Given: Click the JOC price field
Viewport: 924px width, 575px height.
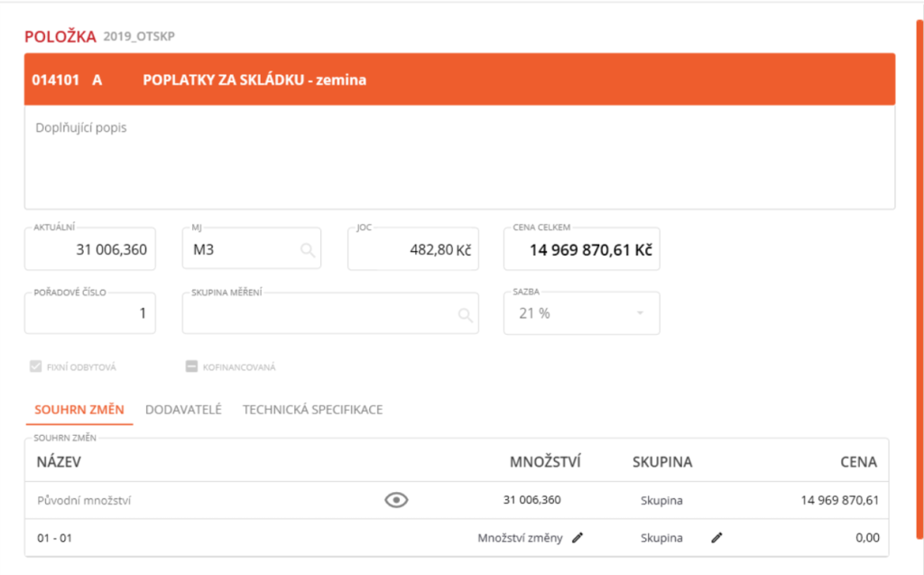Looking at the screenshot, I should click(x=412, y=250).
